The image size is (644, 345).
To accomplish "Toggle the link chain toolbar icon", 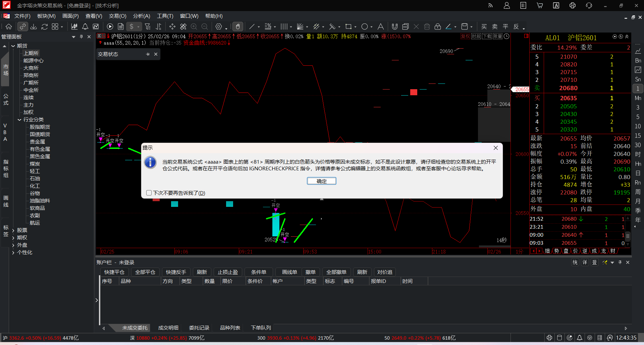I will point(23,26).
